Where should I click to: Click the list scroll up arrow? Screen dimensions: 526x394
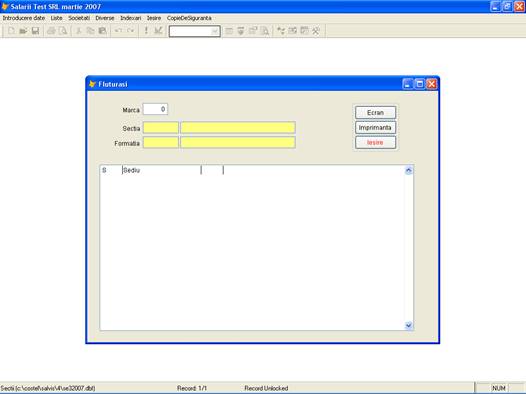[x=409, y=170]
